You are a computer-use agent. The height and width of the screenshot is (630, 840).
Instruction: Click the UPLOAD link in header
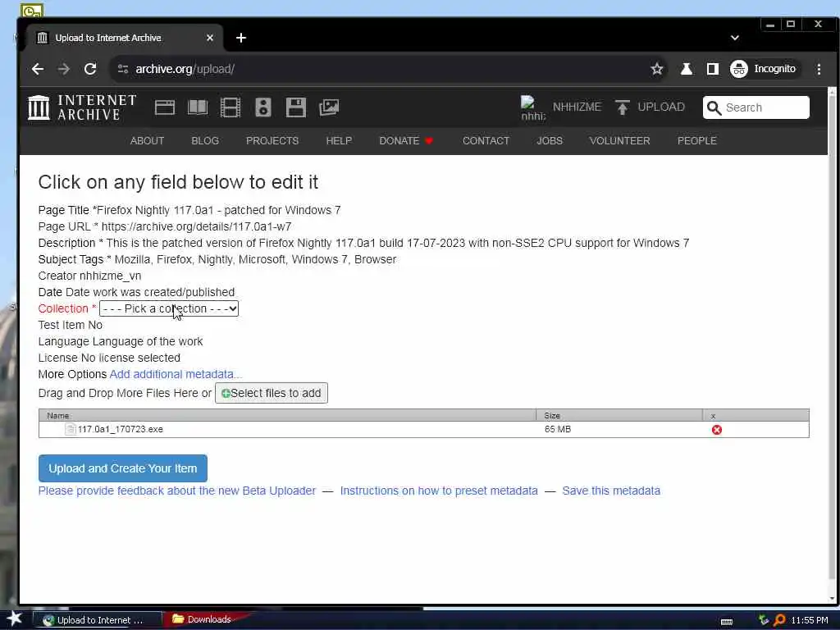(x=661, y=107)
